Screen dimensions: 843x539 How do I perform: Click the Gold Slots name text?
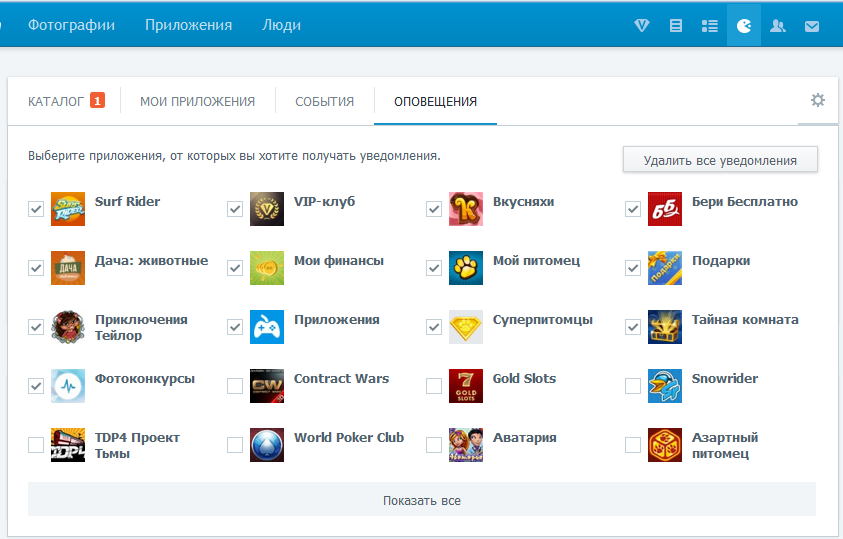524,378
